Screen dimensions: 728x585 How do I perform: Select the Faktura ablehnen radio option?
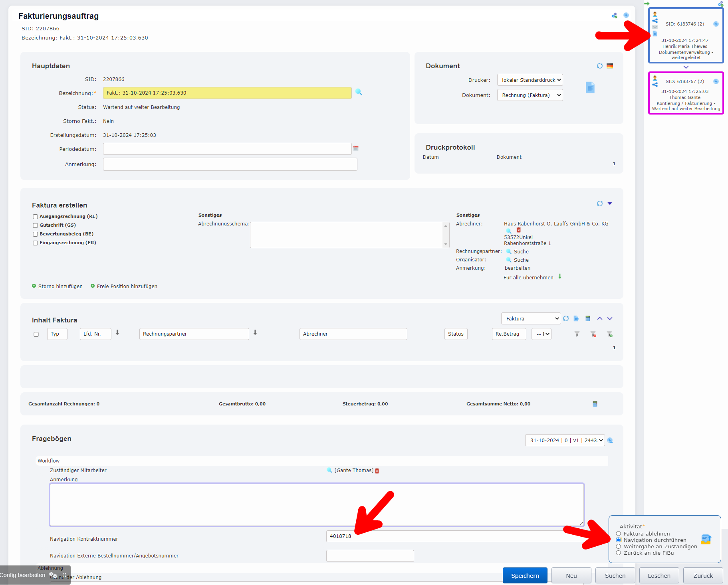[618, 534]
